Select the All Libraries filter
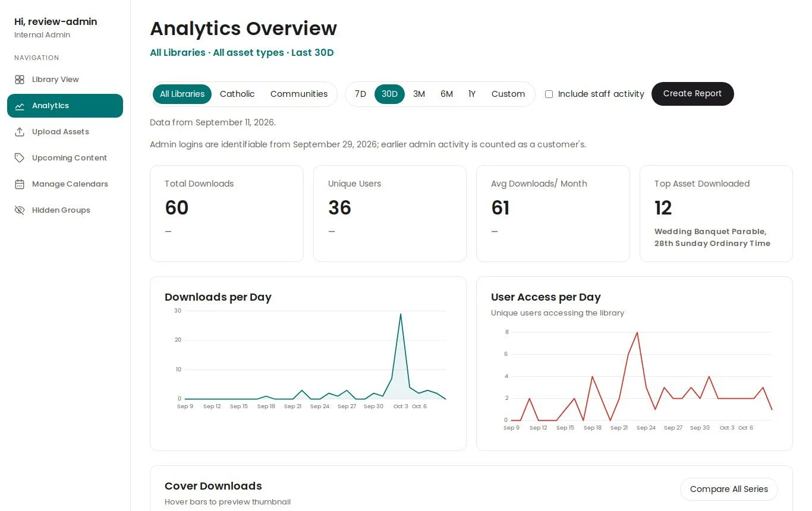Screen dimensions: 812x511 click(x=182, y=94)
